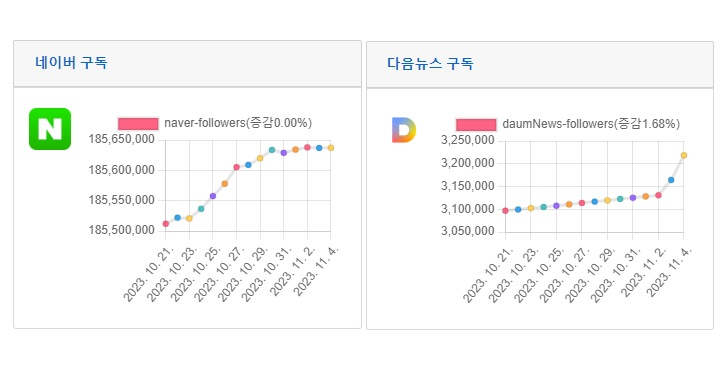
Task: Select the last Naver data point on 2023. 11. 4.
Action: click(331, 148)
